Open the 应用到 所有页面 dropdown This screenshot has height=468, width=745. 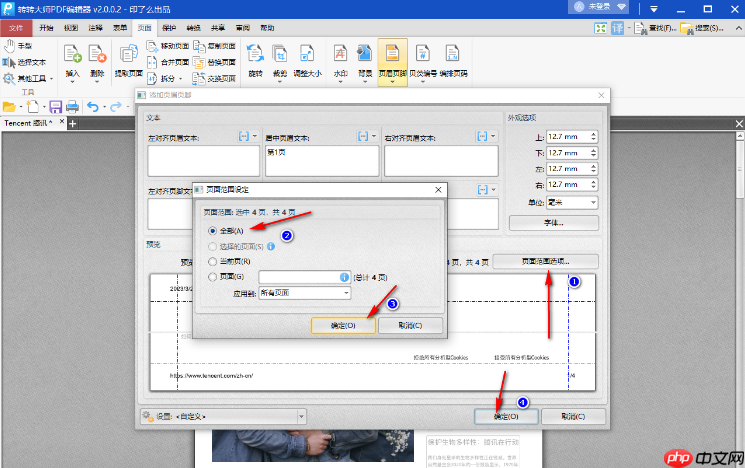(304, 293)
